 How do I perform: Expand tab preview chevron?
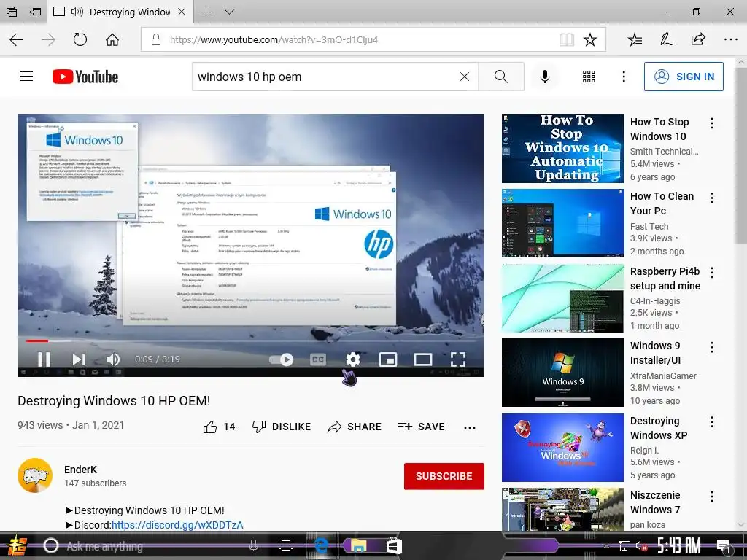[229, 12]
